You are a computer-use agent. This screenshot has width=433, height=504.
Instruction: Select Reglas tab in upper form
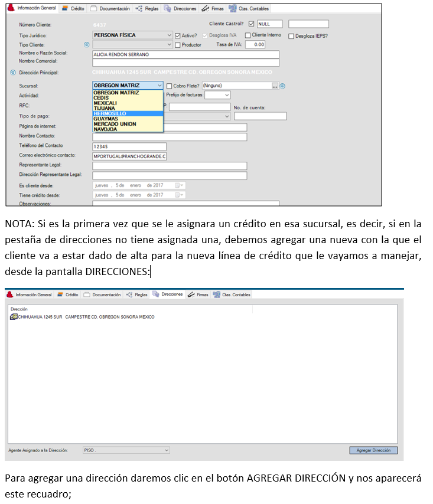tap(147, 8)
